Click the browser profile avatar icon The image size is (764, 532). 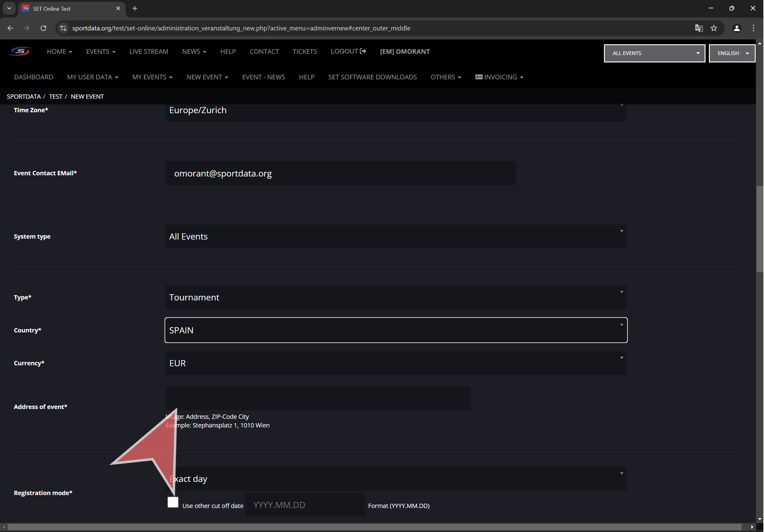click(737, 28)
